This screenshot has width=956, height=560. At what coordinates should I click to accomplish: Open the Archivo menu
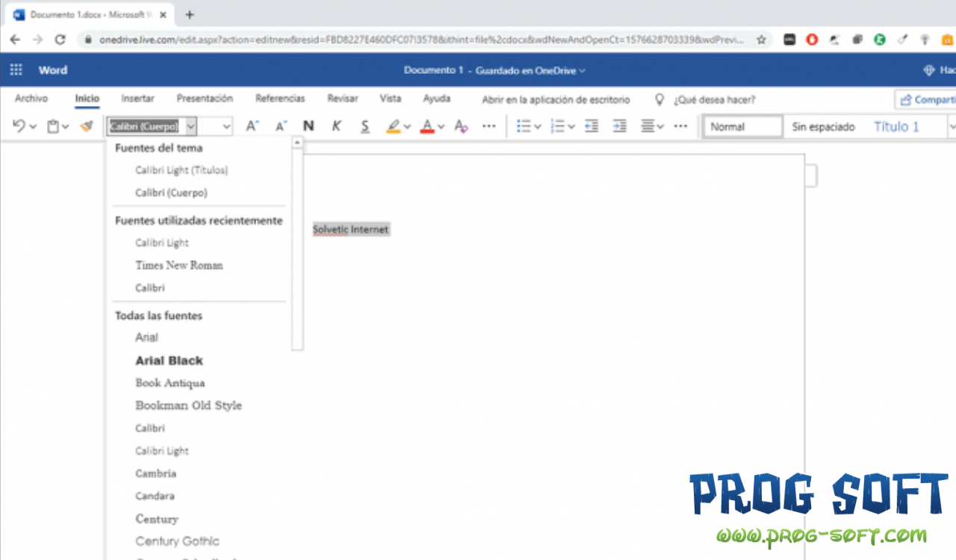[x=31, y=99]
